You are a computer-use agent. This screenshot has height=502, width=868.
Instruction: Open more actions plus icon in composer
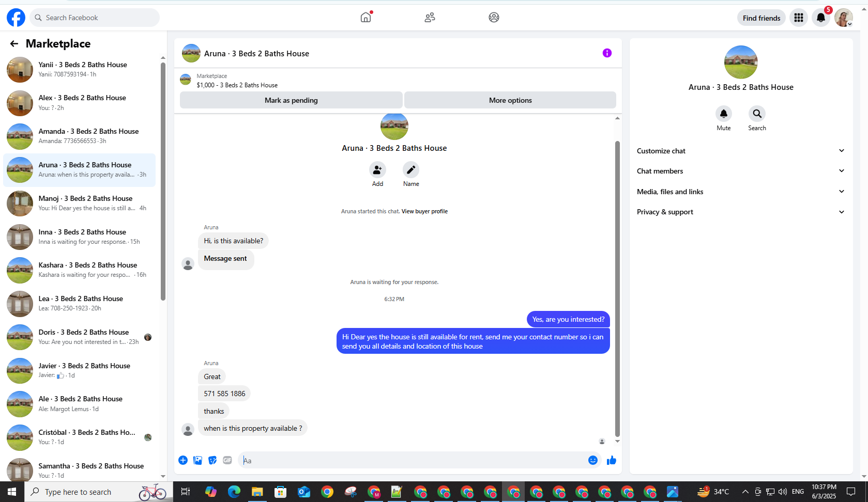tap(183, 460)
